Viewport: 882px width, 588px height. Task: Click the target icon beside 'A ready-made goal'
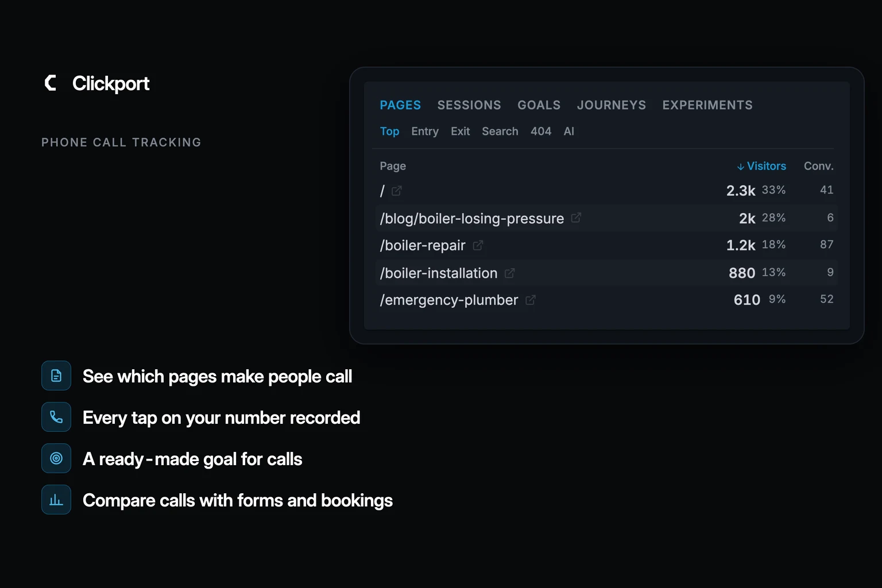[56, 458]
